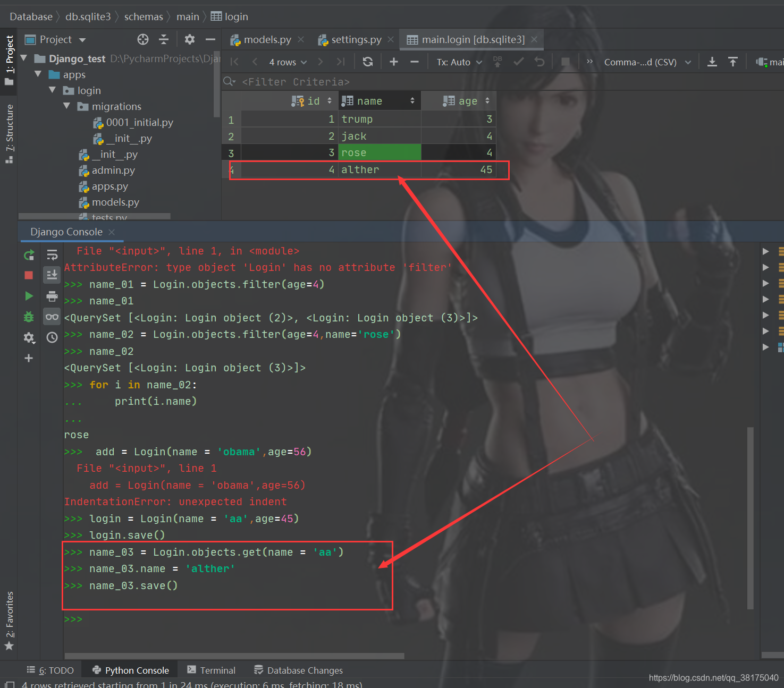The width and height of the screenshot is (784, 688).
Task: Open the Project view dropdown
Action: pos(82,40)
